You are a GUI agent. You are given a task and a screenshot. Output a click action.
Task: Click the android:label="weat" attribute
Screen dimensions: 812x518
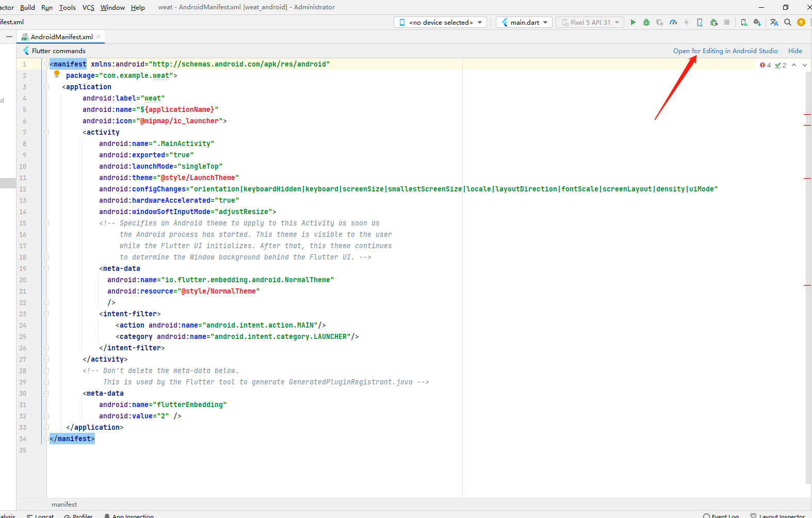(x=124, y=98)
